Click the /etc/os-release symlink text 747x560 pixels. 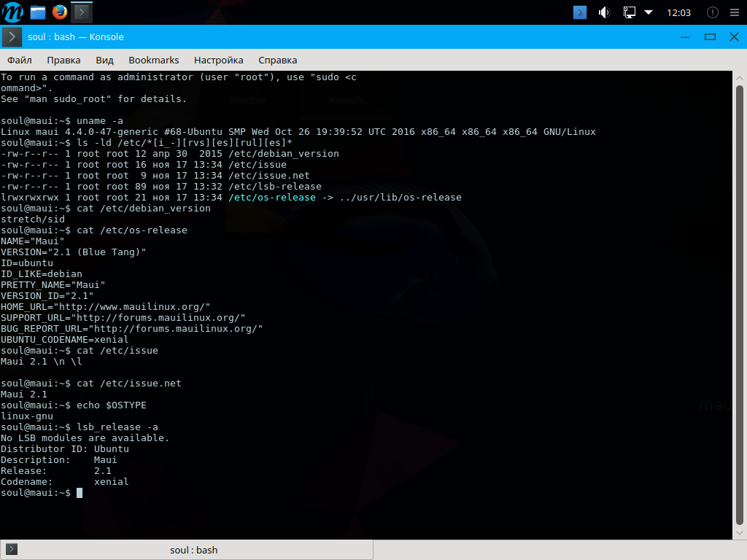click(272, 198)
